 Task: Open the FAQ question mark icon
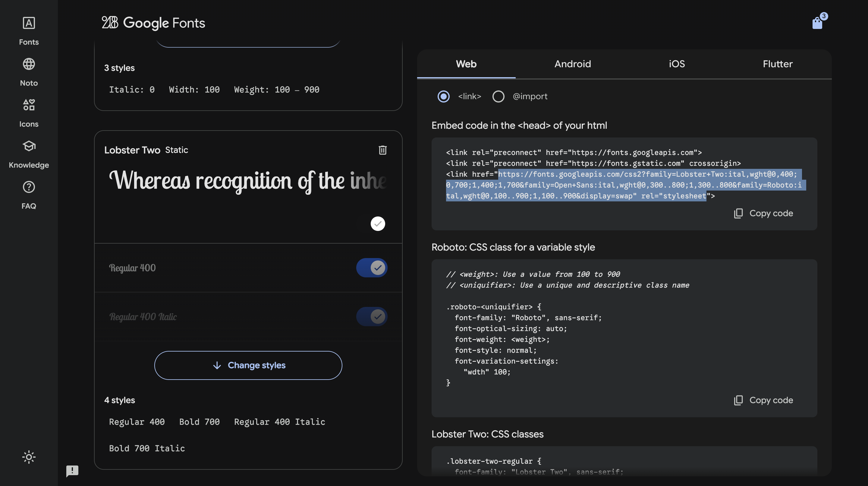[29, 187]
